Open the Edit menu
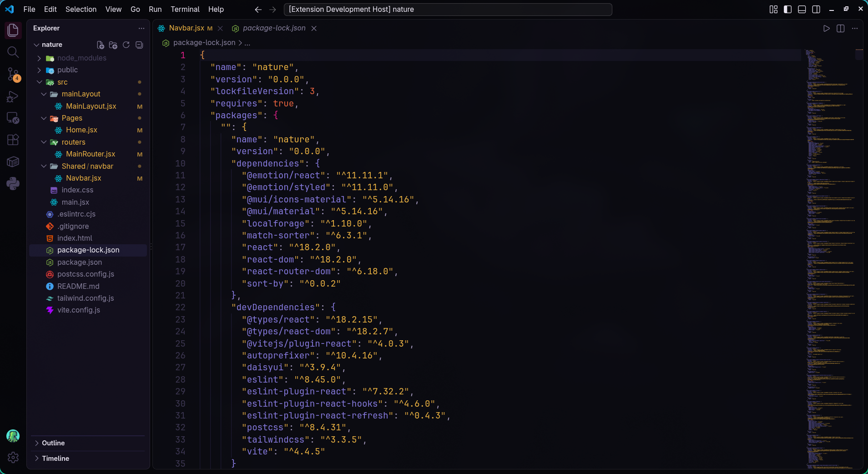 [50, 10]
